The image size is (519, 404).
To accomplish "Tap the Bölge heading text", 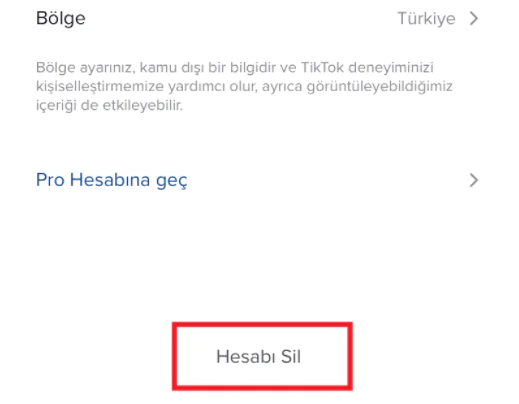I will pos(61,18).
